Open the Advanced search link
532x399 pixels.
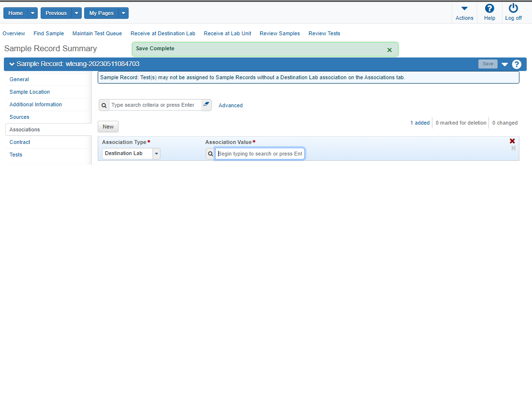(x=230, y=105)
